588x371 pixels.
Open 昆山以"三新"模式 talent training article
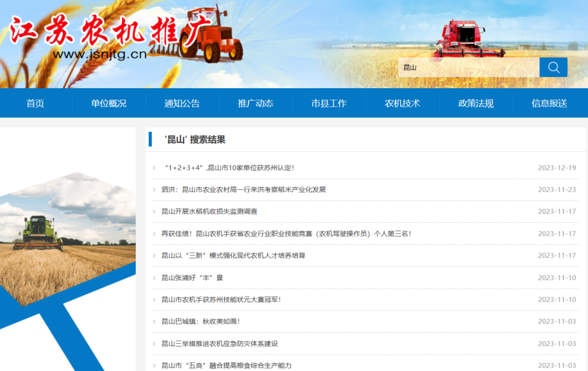[233, 256]
